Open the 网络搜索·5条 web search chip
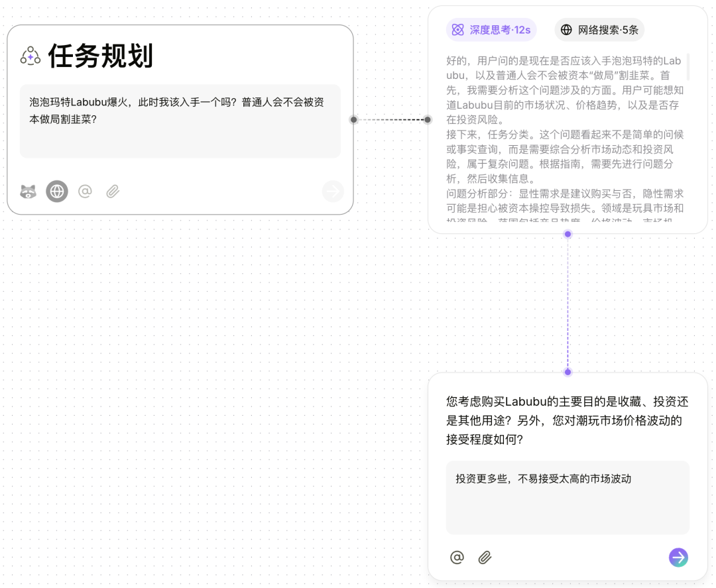Screen dimensions: 716x588 [x=599, y=30]
